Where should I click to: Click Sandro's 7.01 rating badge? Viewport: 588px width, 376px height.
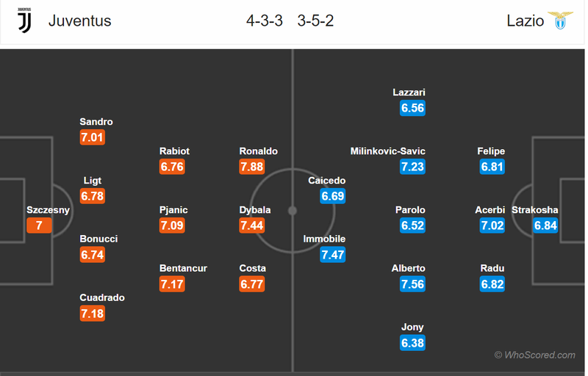point(93,137)
